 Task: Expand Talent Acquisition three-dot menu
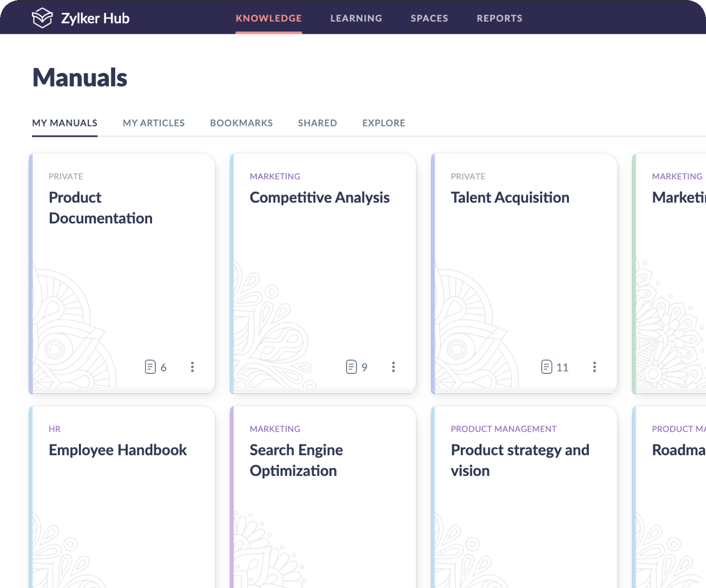coord(594,367)
